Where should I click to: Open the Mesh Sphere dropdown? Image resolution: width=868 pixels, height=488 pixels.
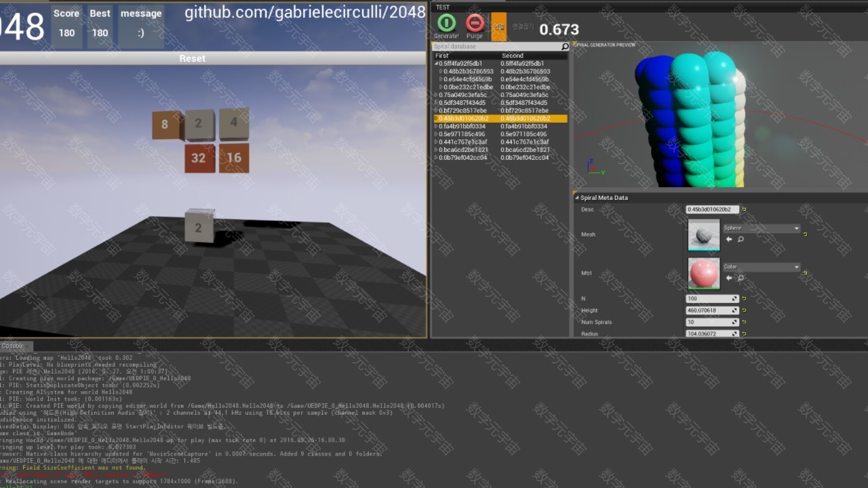761,228
